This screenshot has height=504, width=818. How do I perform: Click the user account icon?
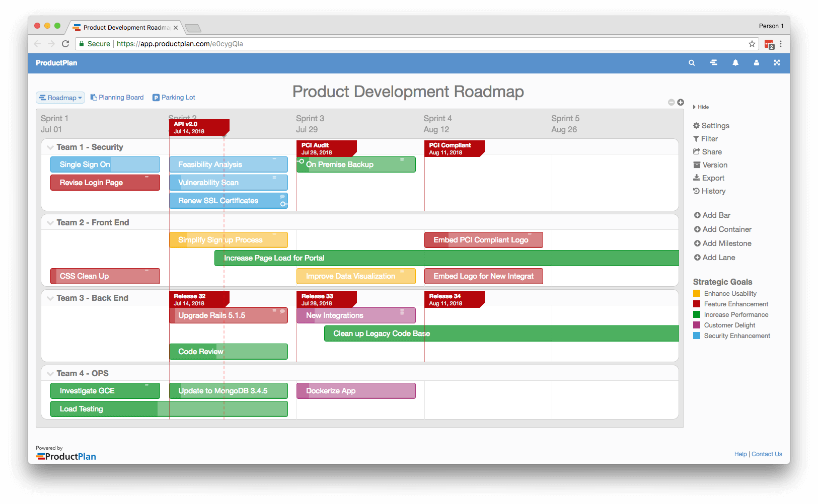tap(756, 63)
